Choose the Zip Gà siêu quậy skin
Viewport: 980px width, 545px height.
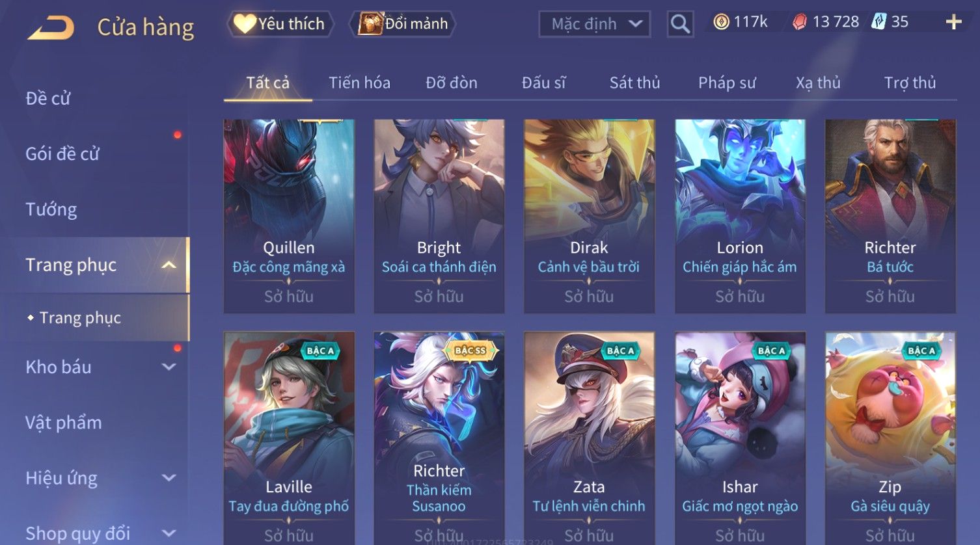pyautogui.click(x=890, y=438)
